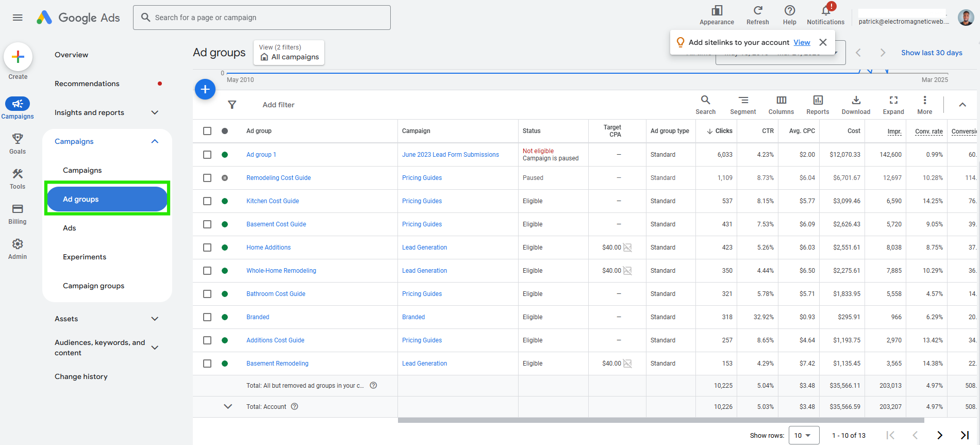Go to the next table page
This screenshot has height=445, width=980.
pyautogui.click(x=940, y=435)
